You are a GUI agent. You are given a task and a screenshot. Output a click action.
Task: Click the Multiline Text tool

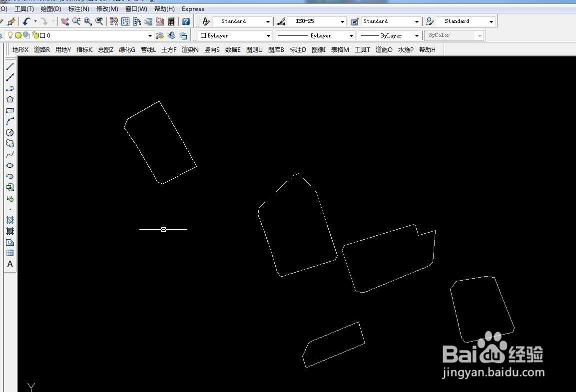click(10, 264)
